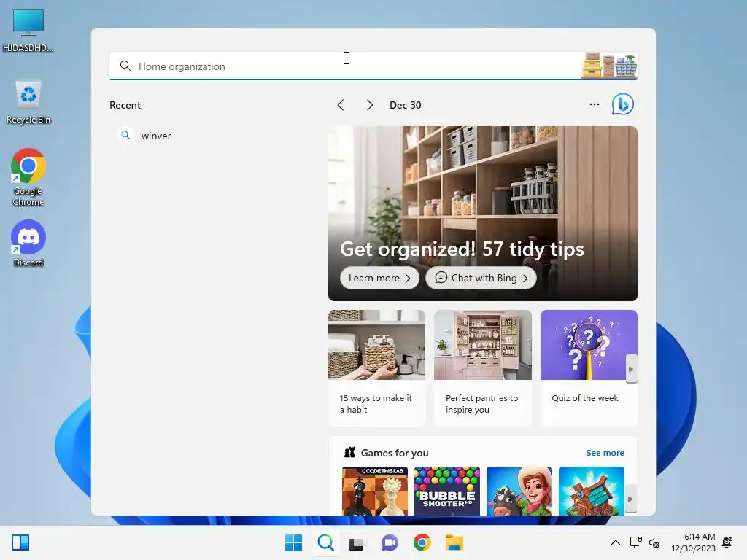Viewport: 747px width, 560px height.
Task: Open the Quiz of the week card
Action: tap(589, 367)
